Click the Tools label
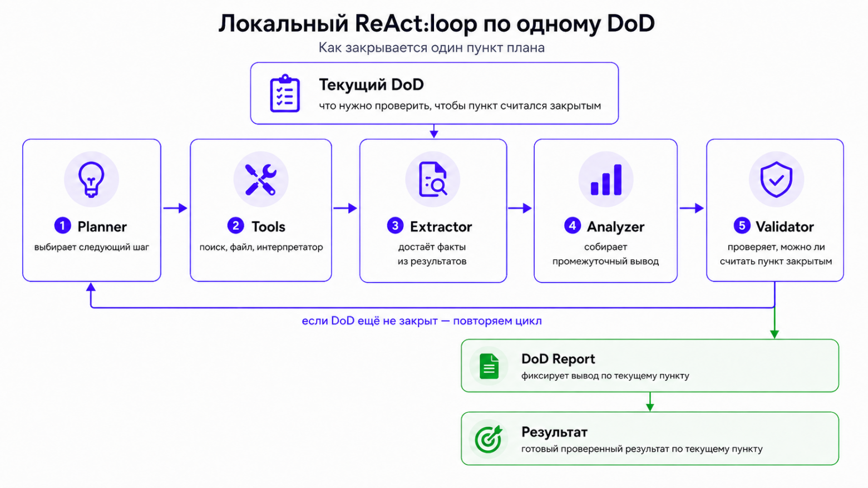 [x=268, y=226]
